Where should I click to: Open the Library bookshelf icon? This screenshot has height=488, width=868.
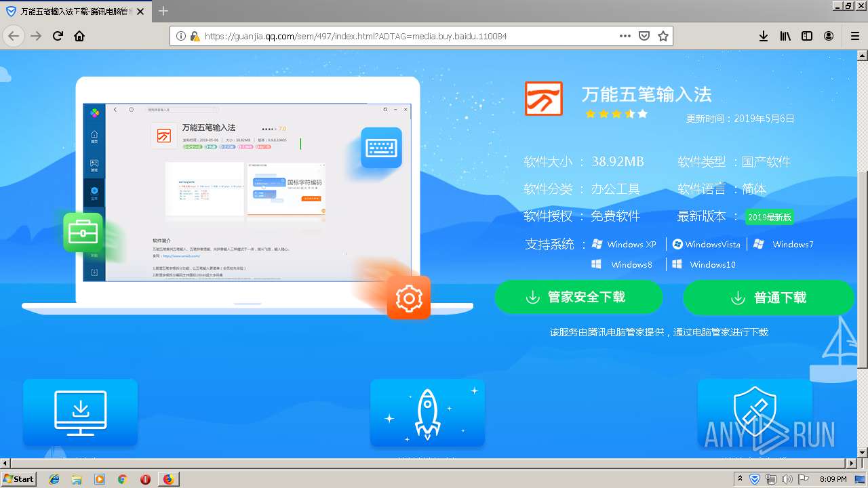[785, 36]
